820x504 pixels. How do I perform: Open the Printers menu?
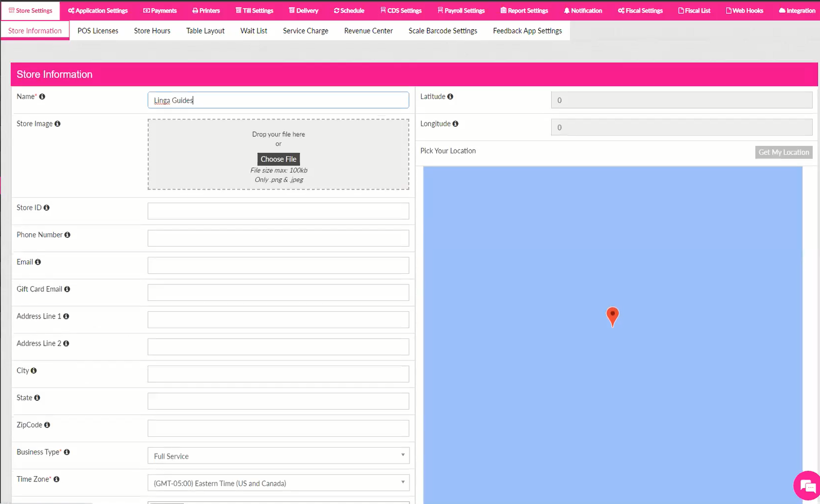pos(206,11)
